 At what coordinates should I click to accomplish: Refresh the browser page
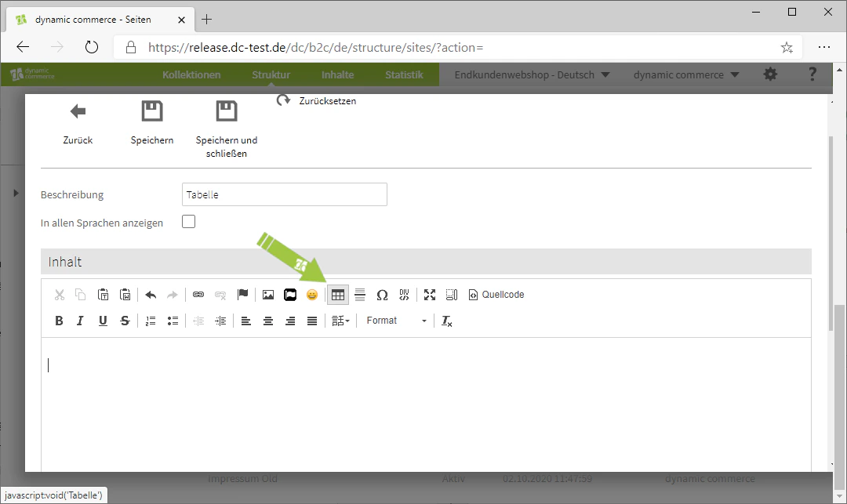[x=92, y=47]
